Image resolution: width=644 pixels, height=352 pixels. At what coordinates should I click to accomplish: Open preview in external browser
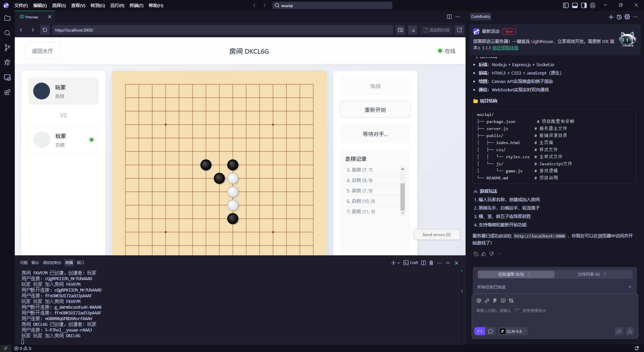(460, 30)
